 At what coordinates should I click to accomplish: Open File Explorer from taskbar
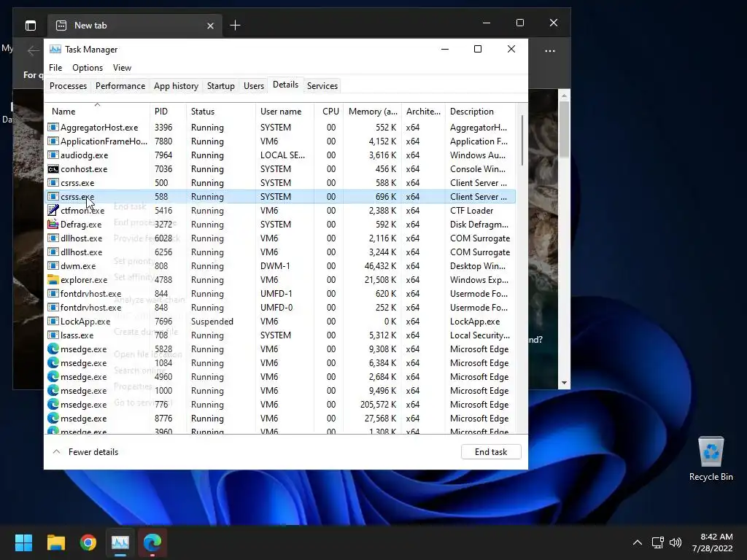tap(55, 542)
